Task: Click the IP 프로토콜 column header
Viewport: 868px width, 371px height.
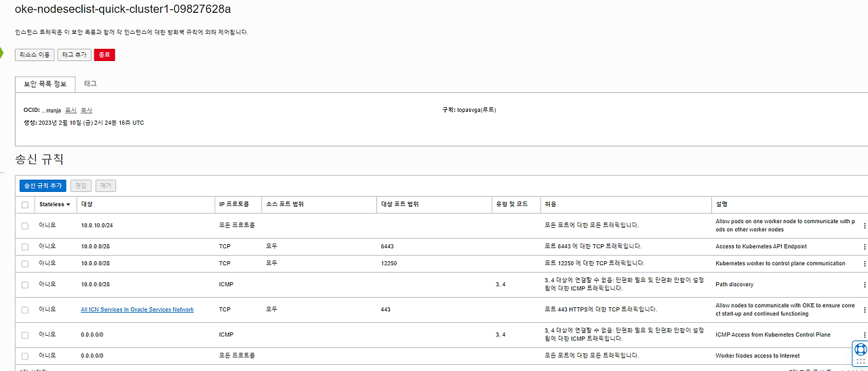Action: pyautogui.click(x=234, y=204)
